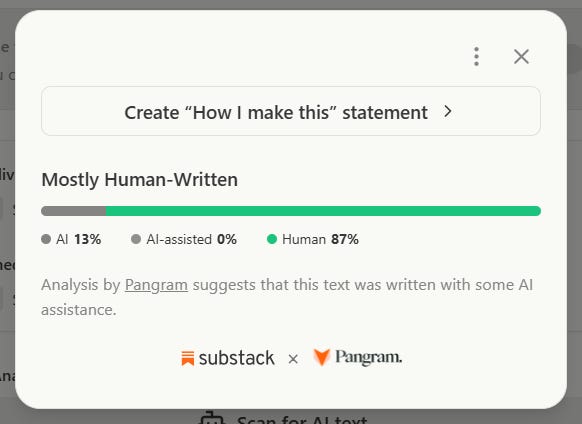
Task: Click the green Human segment of progress bar
Action: pos(323,211)
